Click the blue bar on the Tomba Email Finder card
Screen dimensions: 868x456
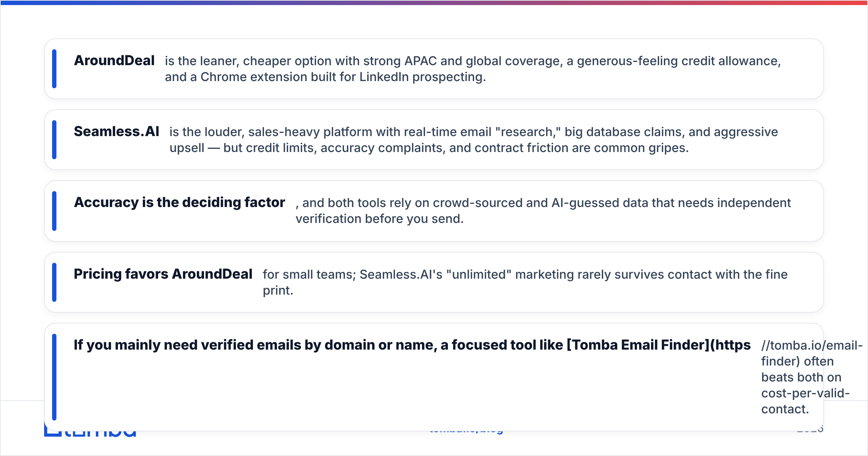tap(54, 377)
